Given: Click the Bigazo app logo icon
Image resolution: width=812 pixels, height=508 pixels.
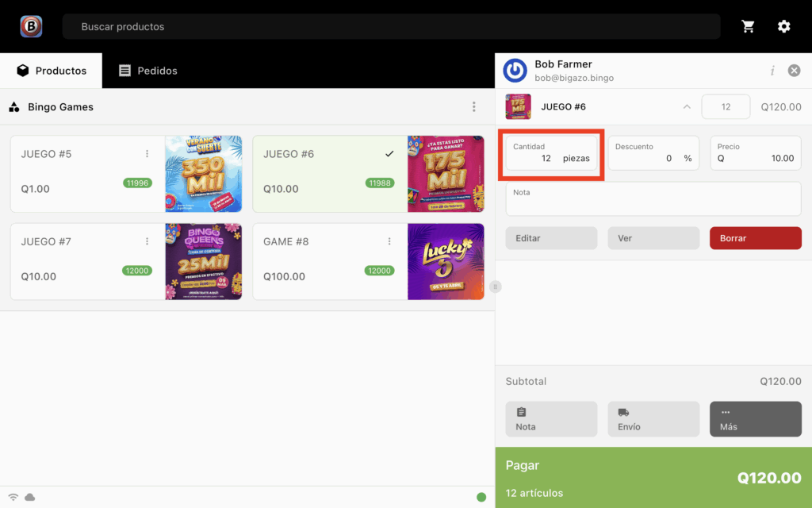Looking at the screenshot, I should point(31,26).
